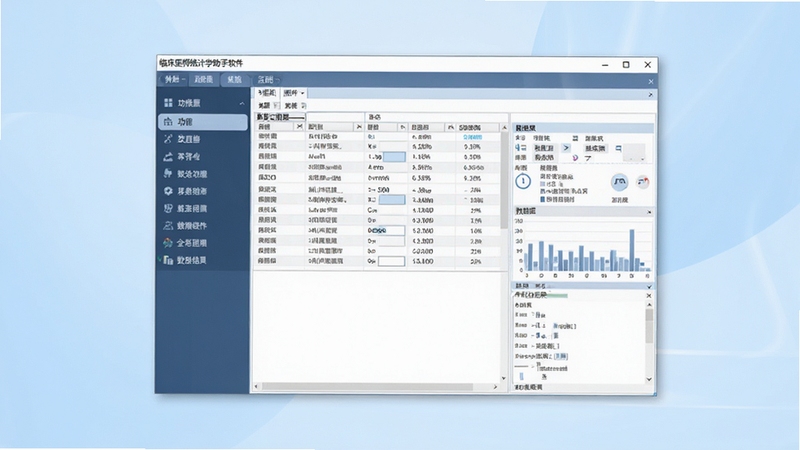Click the sort icon in third table column header
This screenshot has width=800, height=450.
click(x=403, y=127)
